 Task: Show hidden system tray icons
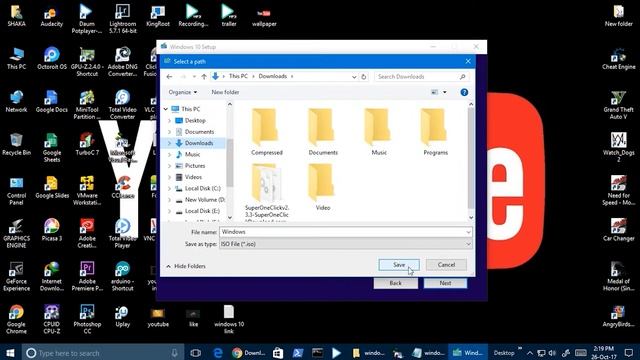point(530,353)
